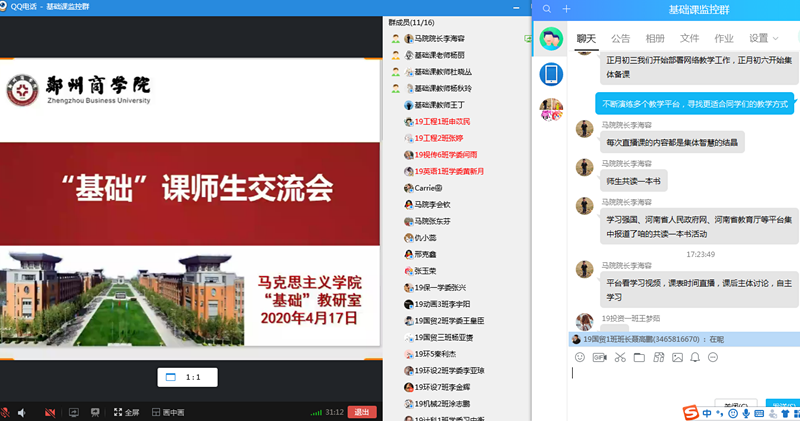Viewport: 800px width, 421px height.
Task: Select member 基础课教师杨秋玲
Action: [443, 88]
